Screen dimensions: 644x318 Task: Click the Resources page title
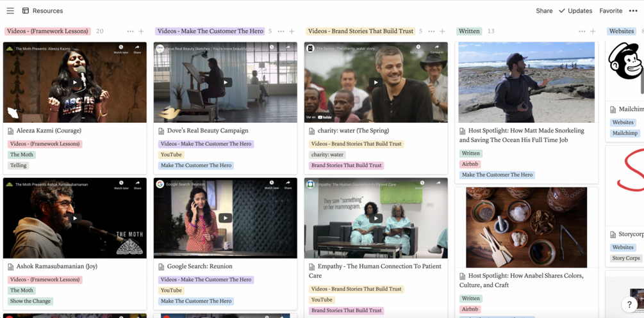[x=47, y=11]
